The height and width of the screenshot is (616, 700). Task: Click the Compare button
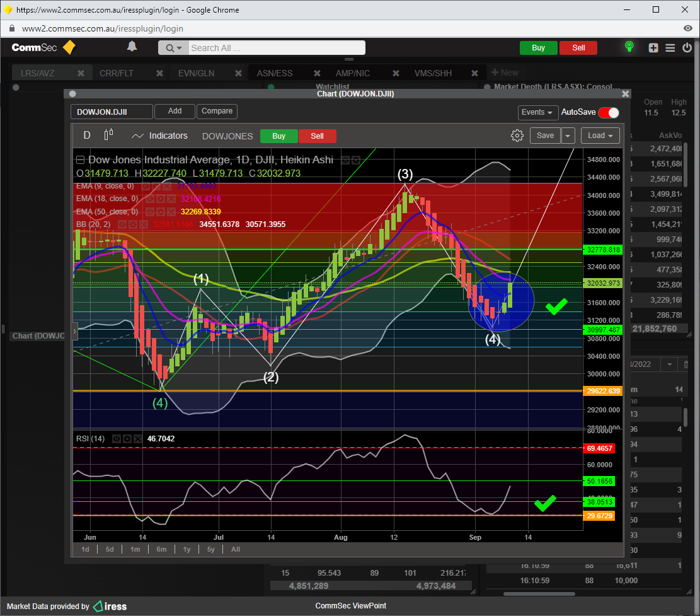point(217,111)
